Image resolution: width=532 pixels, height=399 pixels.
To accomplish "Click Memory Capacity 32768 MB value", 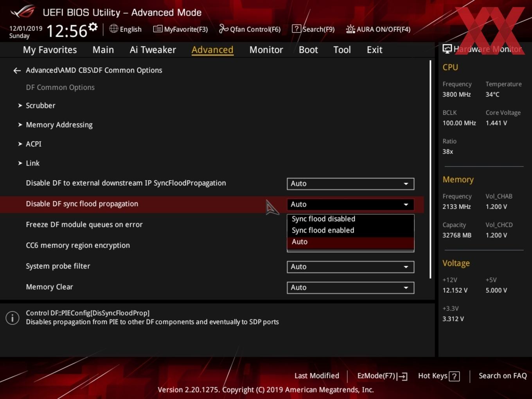I will click(x=457, y=235).
